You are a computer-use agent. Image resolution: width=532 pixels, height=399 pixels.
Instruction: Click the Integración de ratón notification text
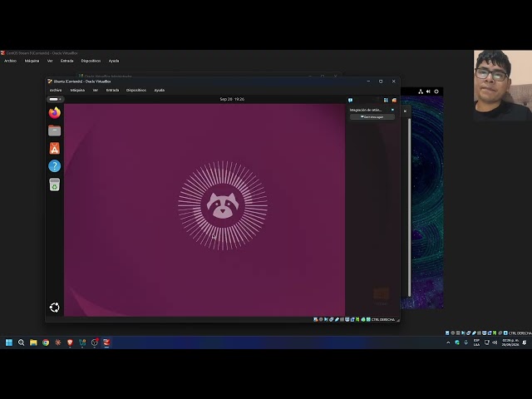point(366,110)
